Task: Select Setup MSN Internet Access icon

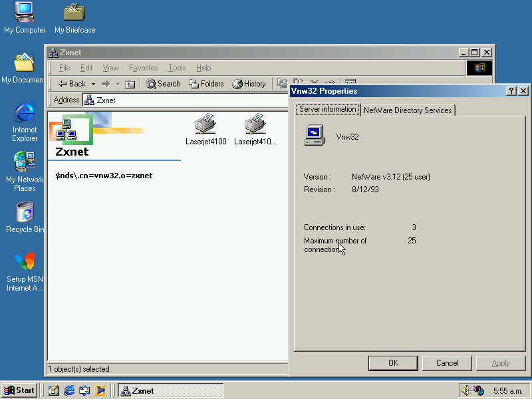Action: [x=25, y=271]
